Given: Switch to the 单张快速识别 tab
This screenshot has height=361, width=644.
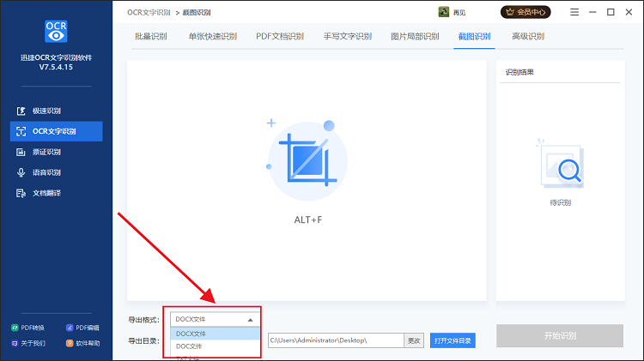Looking at the screenshot, I should pyautogui.click(x=212, y=37).
